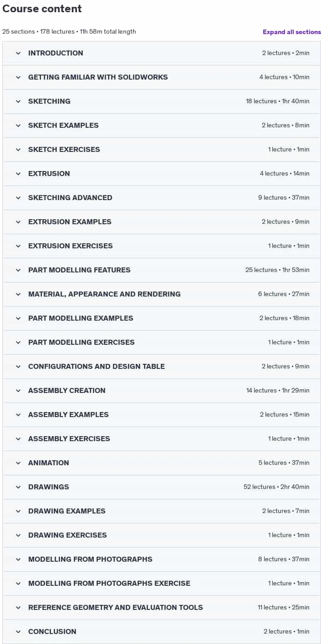Click the chevron beside ASSEMBLY CREATION
321x644 pixels.
click(18, 391)
